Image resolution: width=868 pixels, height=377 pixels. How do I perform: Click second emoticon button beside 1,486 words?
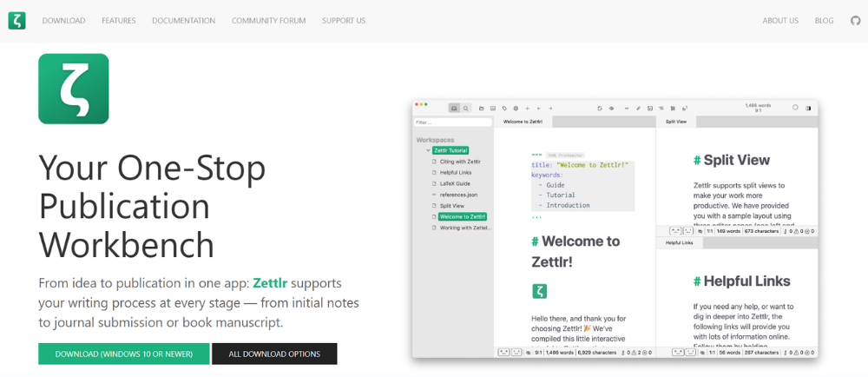click(516, 353)
